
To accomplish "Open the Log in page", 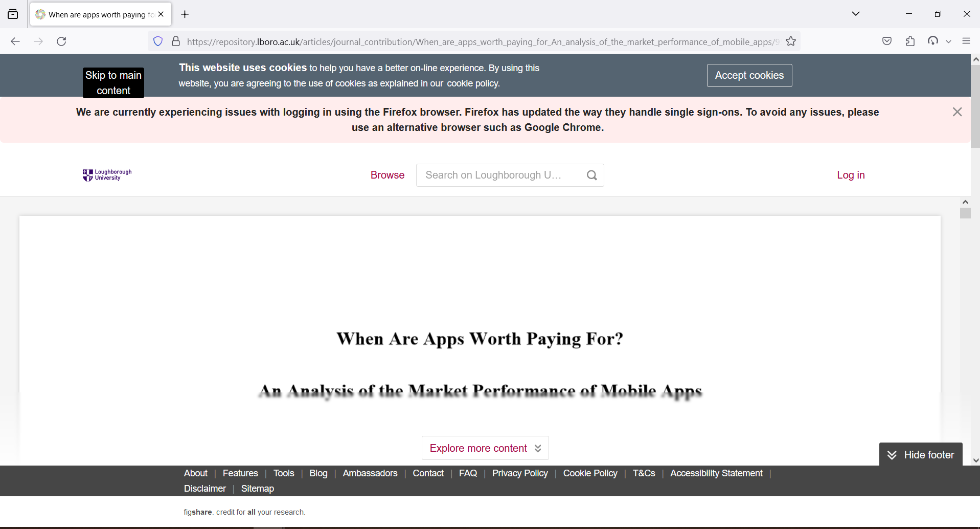I will click(850, 175).
